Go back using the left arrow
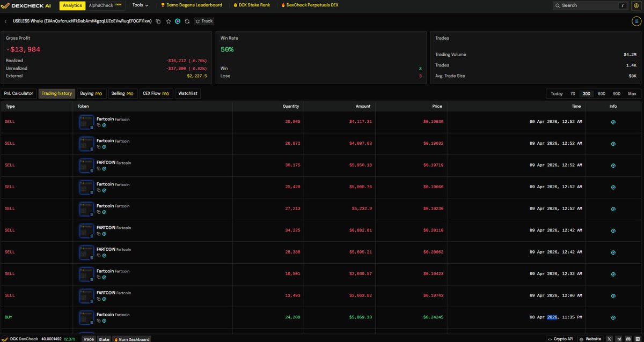The width and height of the screenshot is (644, 342). pos(5,21)
